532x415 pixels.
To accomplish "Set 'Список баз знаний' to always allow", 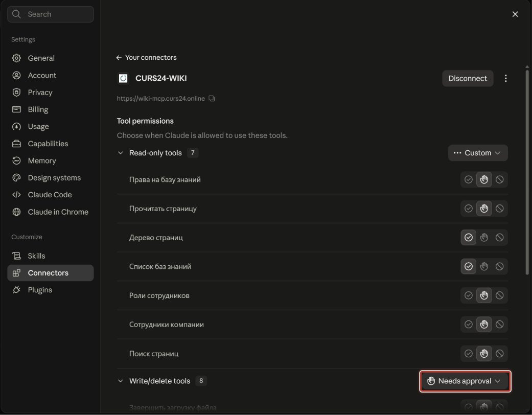I will (468, 266).
